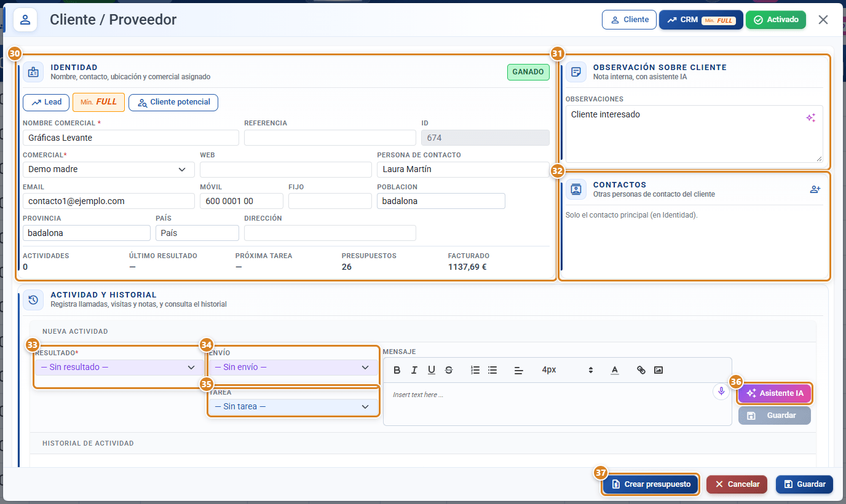Apply bold formatting in the message editor
The width and height of the screenshot is (846, 504).
[397, 370]
